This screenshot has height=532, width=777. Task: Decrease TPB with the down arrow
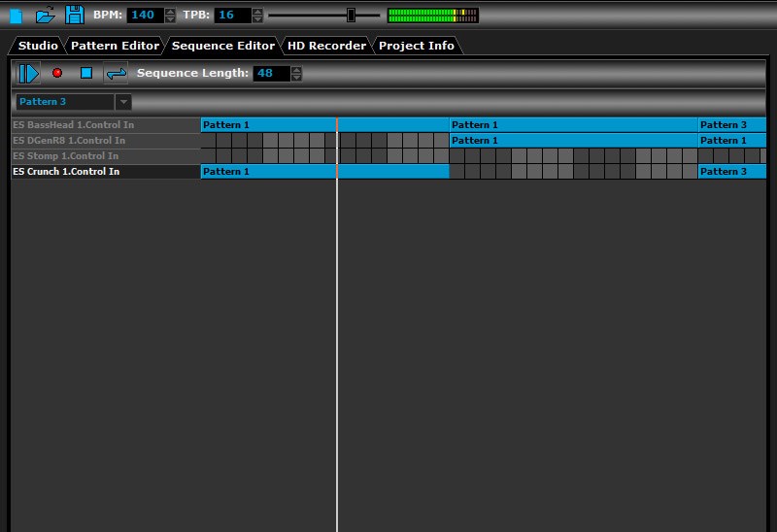coord(257,18)
